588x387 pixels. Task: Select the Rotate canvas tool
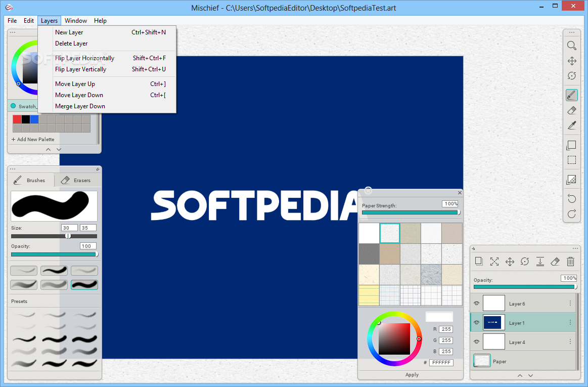click(x=571, y=76)
